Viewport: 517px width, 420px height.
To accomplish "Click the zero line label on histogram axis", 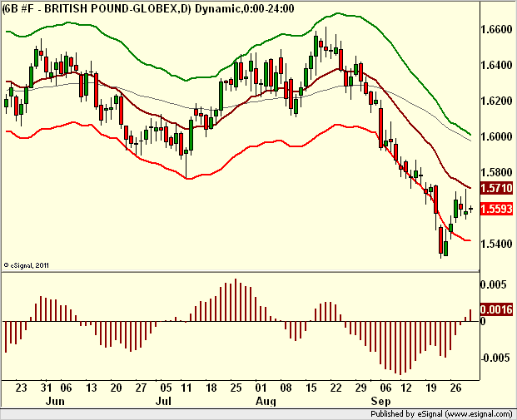I will coord(483,321).
